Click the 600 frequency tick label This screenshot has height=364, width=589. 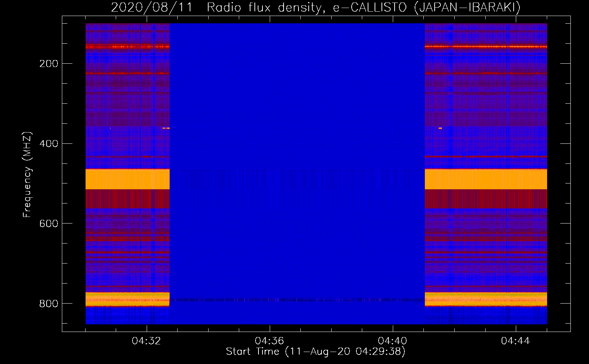(49, 223)
